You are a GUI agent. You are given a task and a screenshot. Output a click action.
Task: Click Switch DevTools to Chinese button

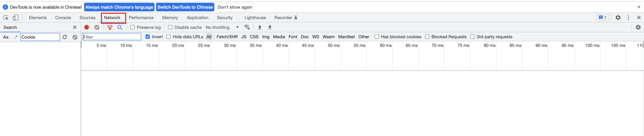tap(185, 7)
